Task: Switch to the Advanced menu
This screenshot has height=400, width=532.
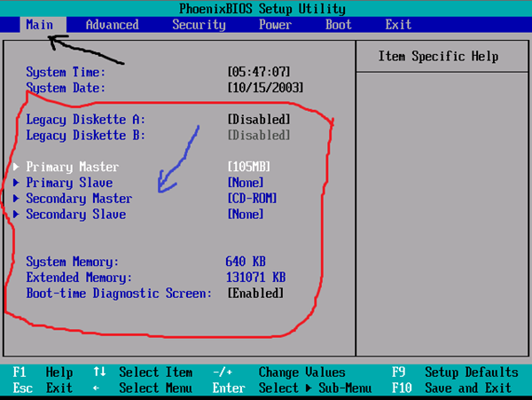Action: (x=113, y=25)
